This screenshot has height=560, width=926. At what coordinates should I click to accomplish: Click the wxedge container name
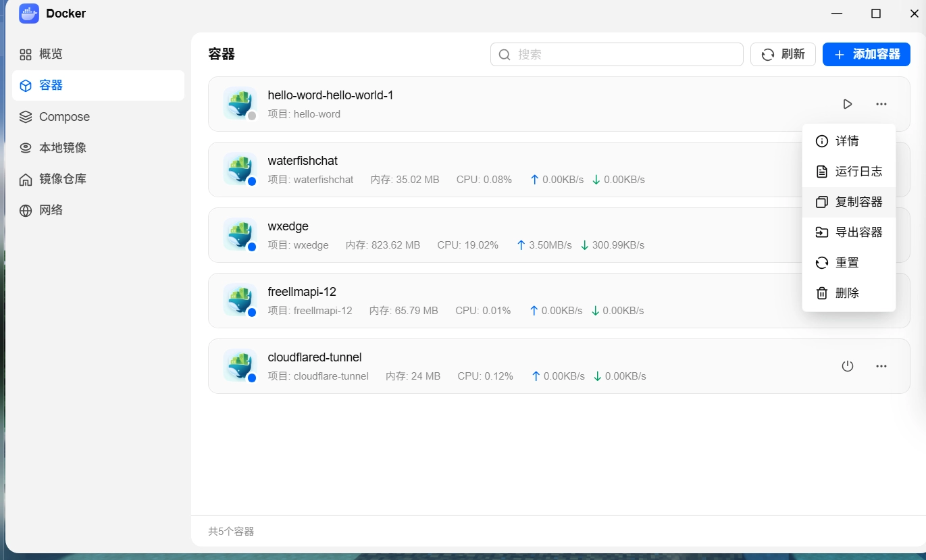288,226
